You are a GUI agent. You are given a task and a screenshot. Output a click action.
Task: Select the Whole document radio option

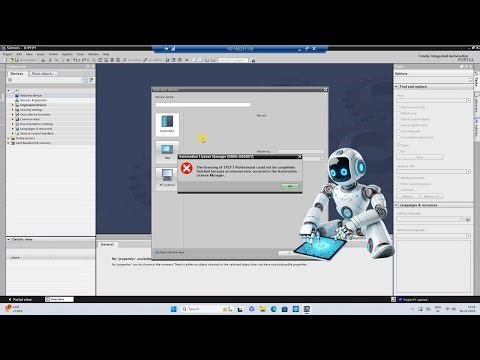(x=398, y=178)
